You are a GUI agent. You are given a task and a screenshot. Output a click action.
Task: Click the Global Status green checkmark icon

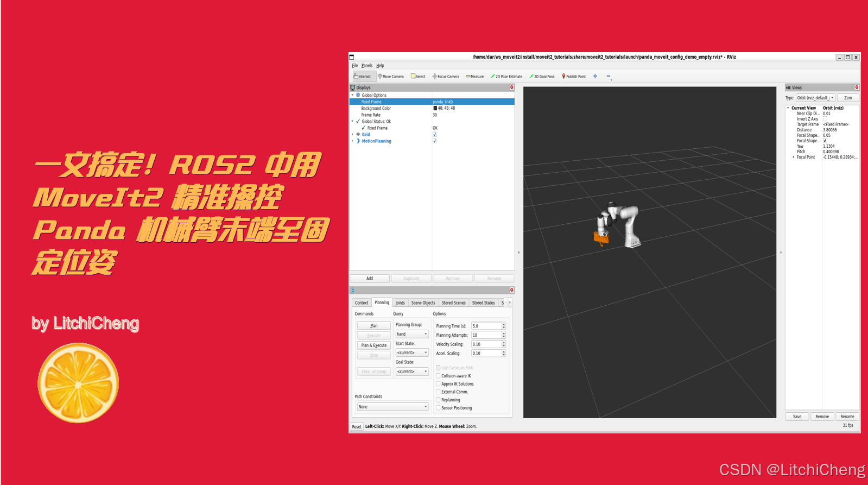point(358,121)
